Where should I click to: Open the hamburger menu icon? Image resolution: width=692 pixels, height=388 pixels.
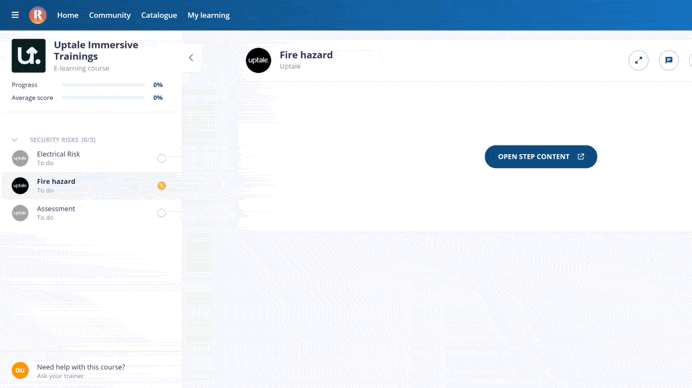pos(15,15)
